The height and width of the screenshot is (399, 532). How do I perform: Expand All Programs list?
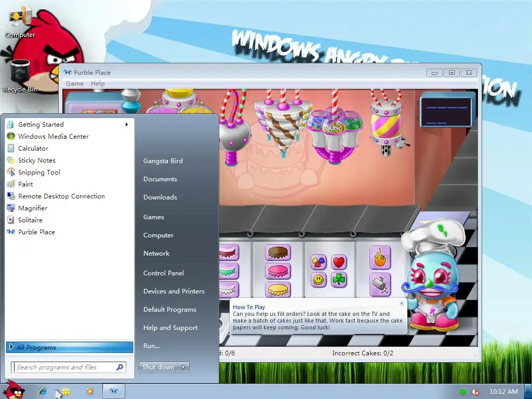[69, 347]
